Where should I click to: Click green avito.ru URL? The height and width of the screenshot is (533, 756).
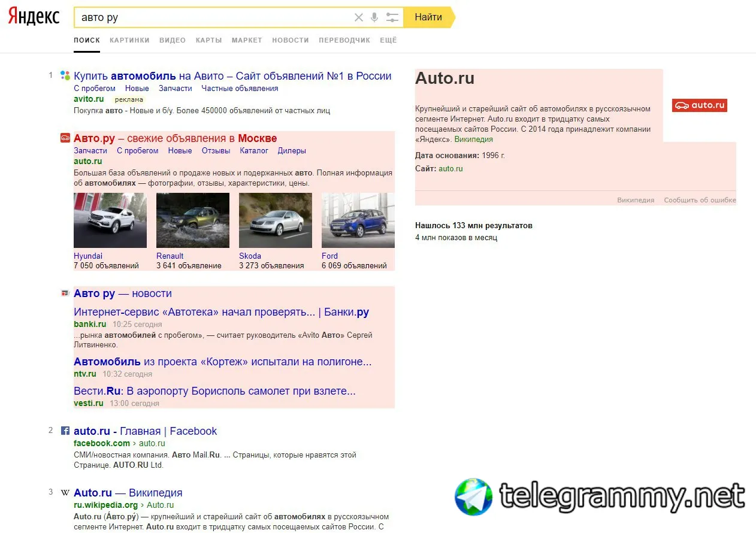coord(89,99)
